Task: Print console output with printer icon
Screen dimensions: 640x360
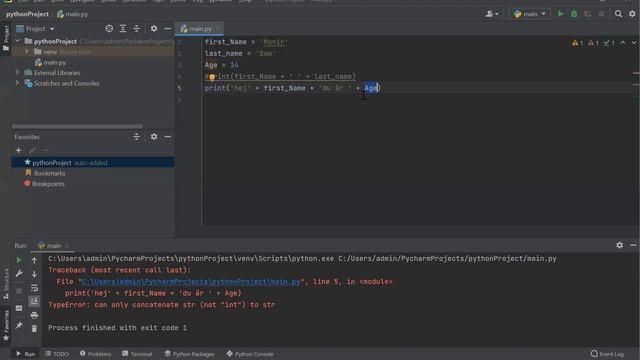Action: pyautogui.click(x=34, y=315)
